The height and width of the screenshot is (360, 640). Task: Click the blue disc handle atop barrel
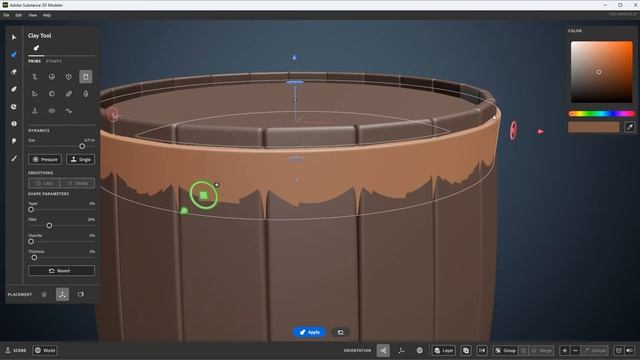(x=295, y=82)
